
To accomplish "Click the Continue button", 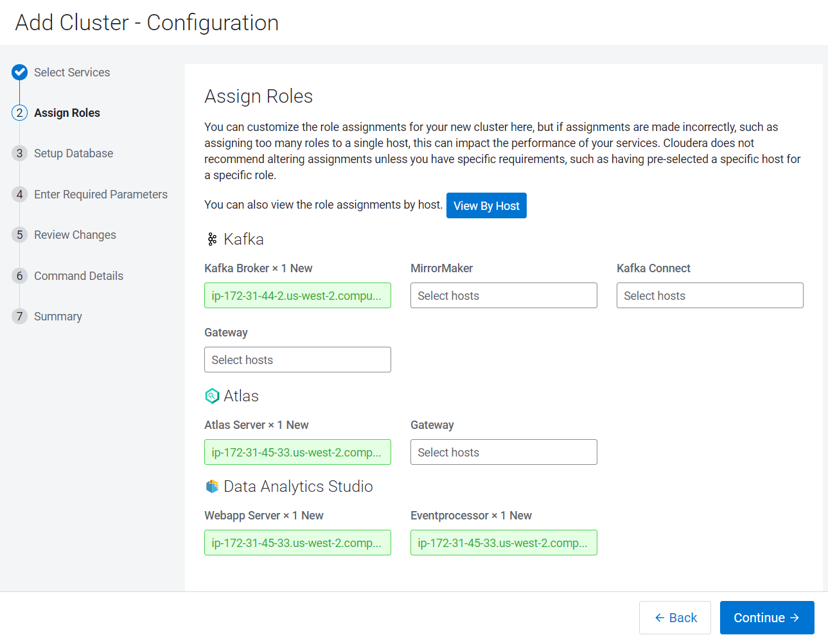I will pos(767,618).
